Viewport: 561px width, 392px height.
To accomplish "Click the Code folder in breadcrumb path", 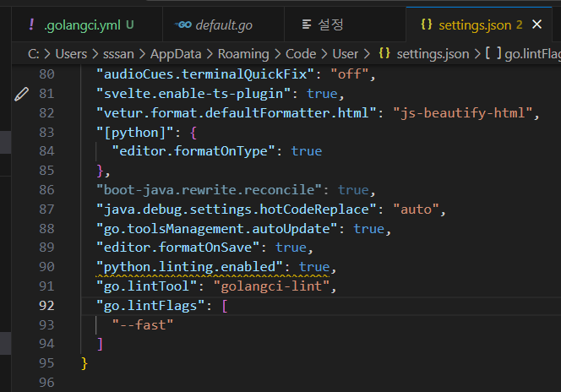I will [300, 54].
